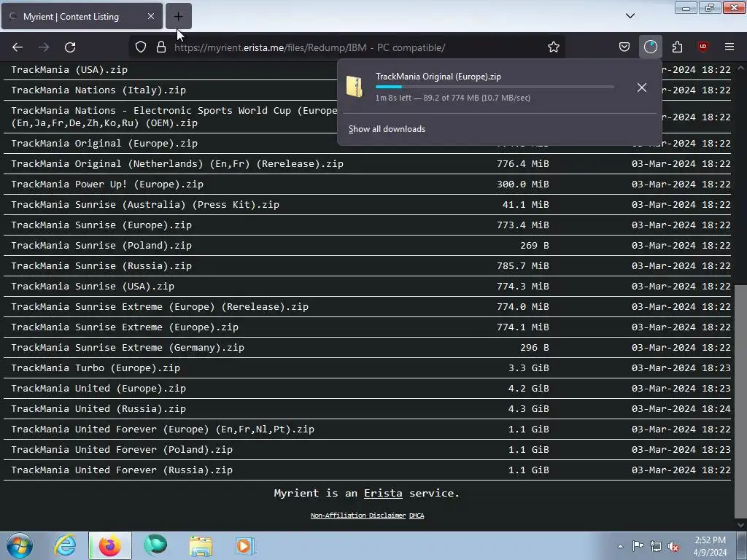Viewport: 747px width, 560px height.
Task: Download TrackMania (USA).zip
Action: click(x=69, y=69)
